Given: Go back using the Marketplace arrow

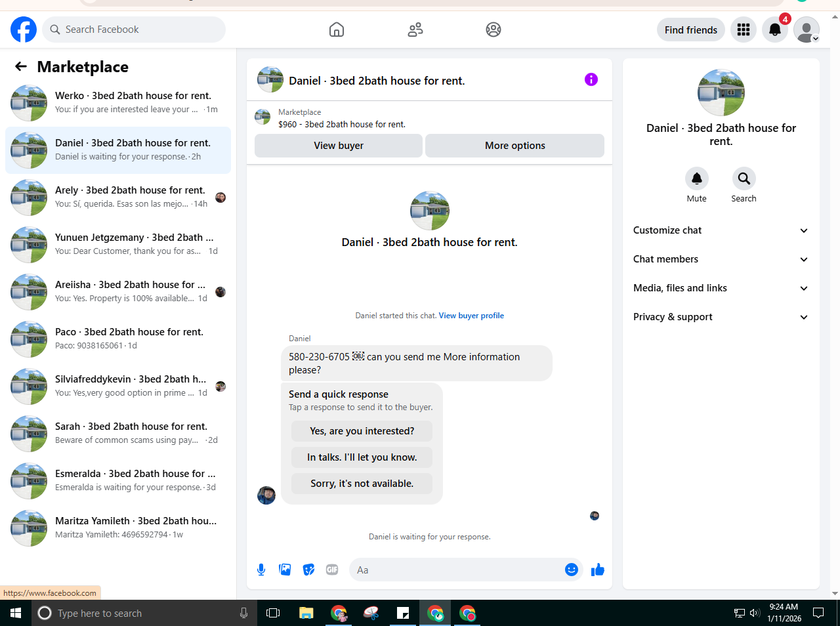Looking at the screenshot, I should coord(21,66).
